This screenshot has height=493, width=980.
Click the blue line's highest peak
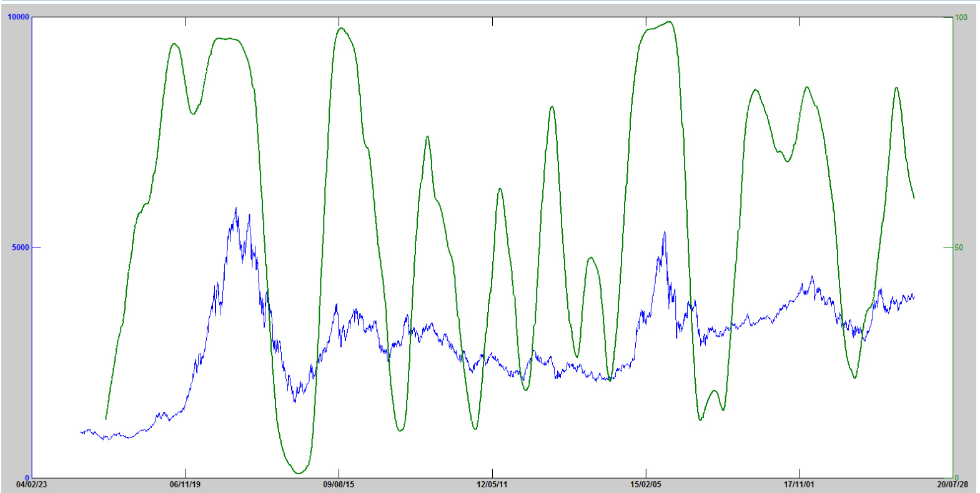[x=236, y=208]
